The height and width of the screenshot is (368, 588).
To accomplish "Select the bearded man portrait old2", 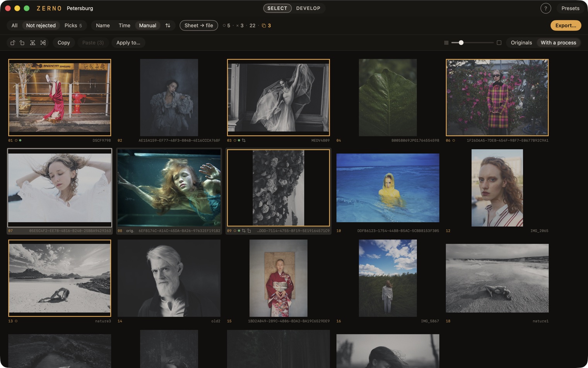I will [x=169, y=278].
